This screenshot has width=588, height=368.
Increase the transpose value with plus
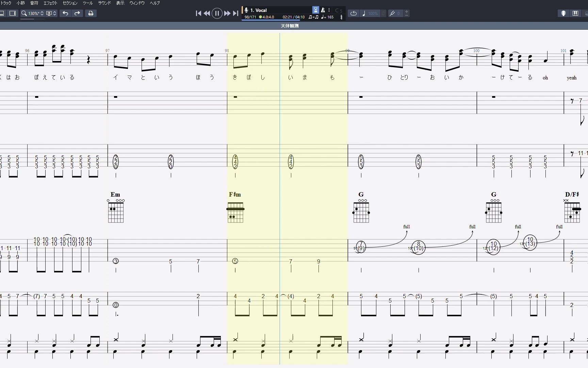point(407,12)
